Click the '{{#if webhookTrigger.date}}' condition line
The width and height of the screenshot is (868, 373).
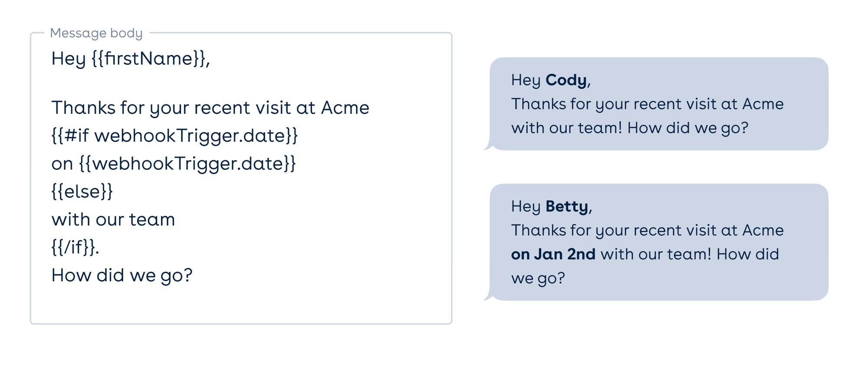coord(174,135)
